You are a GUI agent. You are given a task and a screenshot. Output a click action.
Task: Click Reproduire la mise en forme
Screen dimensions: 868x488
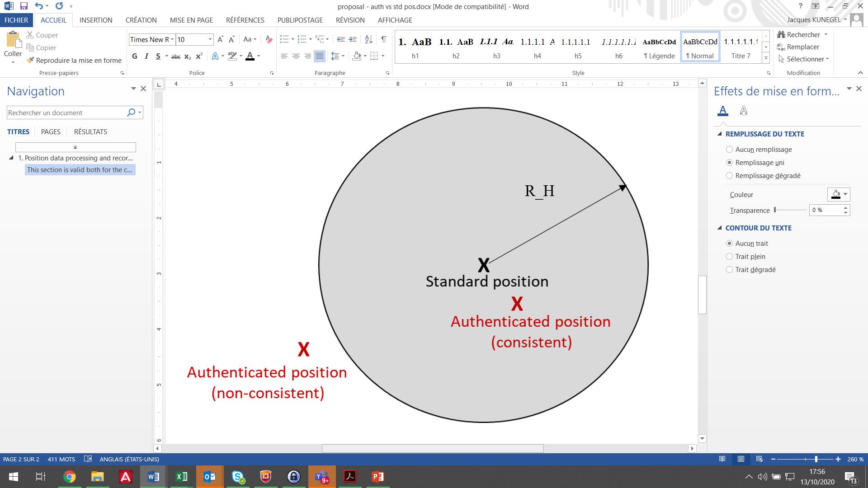(75, 61)
